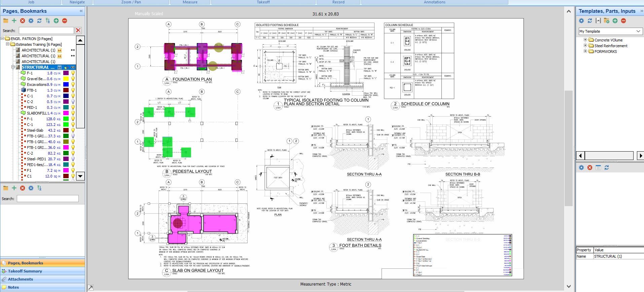Click the sort icon in Pages toolbar

48,21
